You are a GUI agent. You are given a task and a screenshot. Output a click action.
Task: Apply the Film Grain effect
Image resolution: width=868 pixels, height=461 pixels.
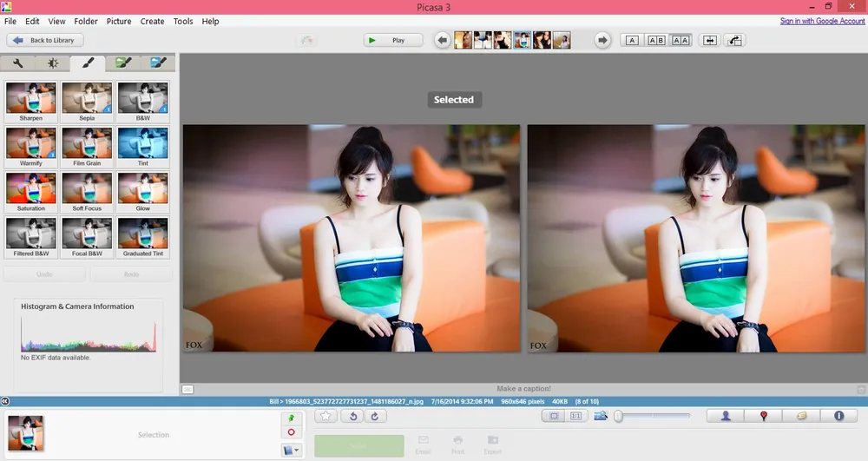pyautogui.click(x=87, y=147)
